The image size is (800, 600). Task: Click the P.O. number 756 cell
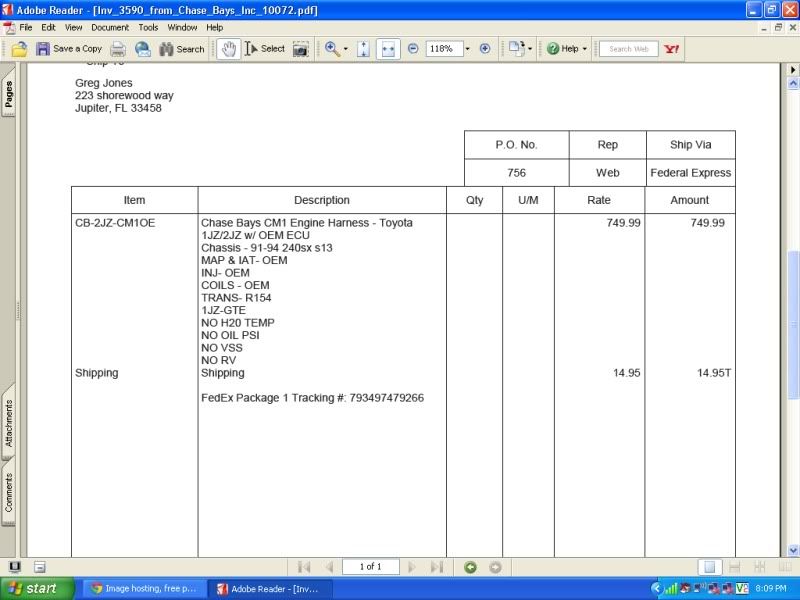[516, 173]
